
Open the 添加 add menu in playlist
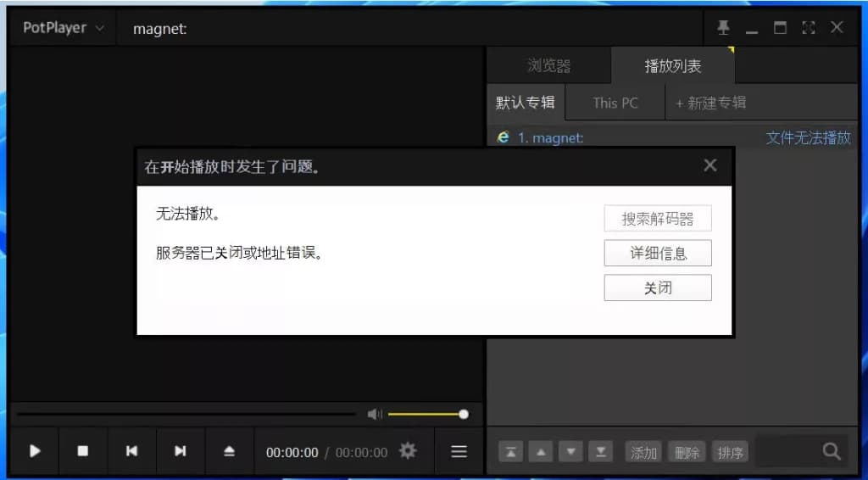(x=643, y=453)
